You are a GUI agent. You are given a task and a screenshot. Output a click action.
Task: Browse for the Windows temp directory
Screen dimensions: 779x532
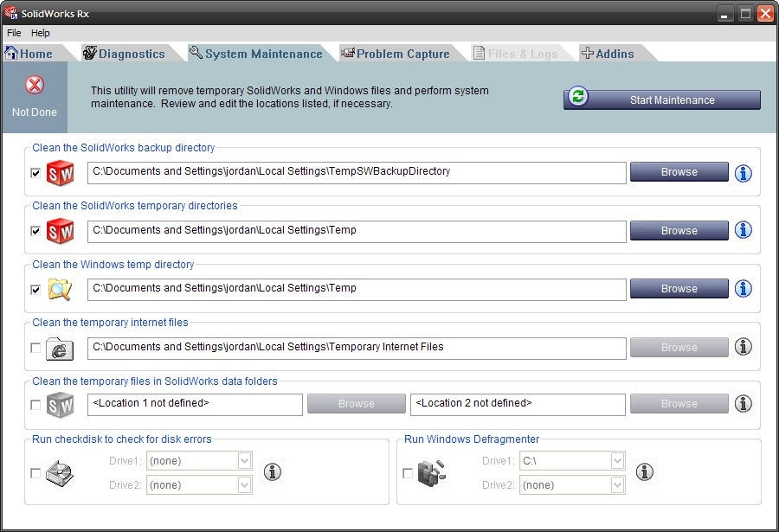coord(679,289)
